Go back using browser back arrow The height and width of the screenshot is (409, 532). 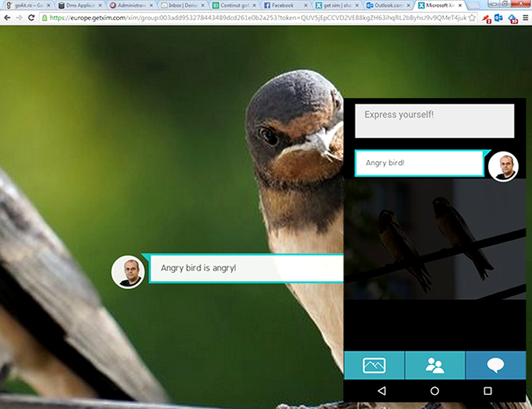[x=7, y=18]
